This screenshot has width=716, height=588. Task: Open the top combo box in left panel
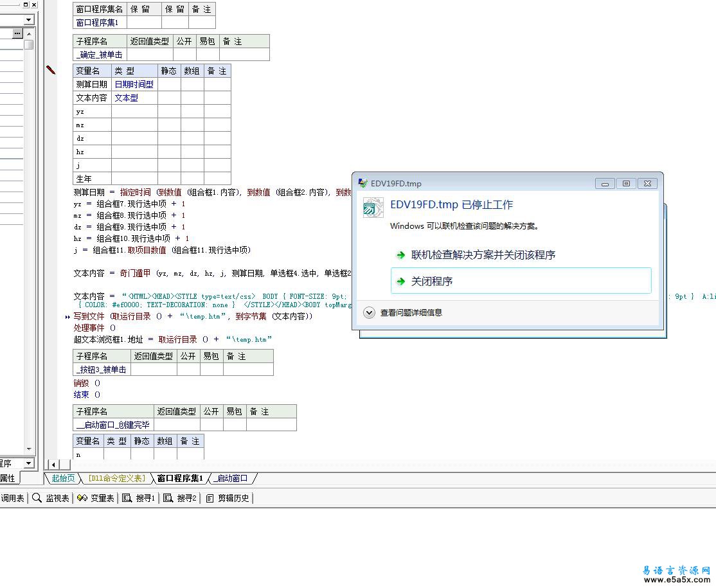(29, 20)
